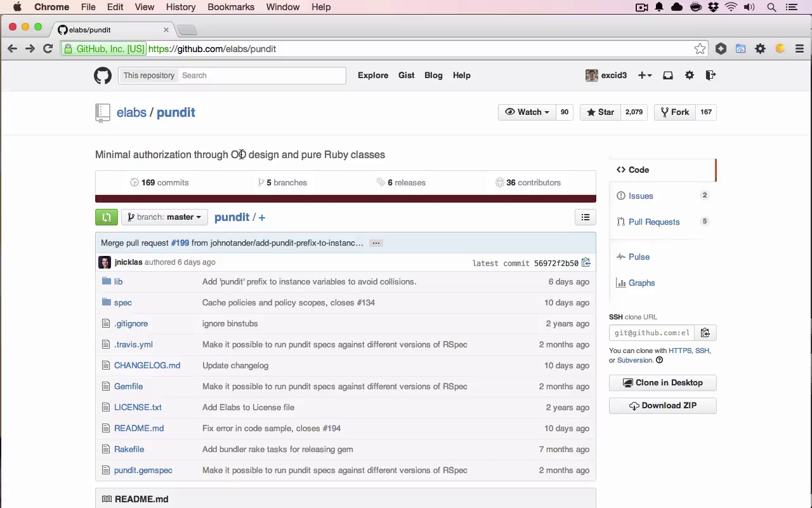Image resolution: width=812 pixels, height=508 pixels.
Task: Click the HTTPS clone option link
Action: point(680,351)
